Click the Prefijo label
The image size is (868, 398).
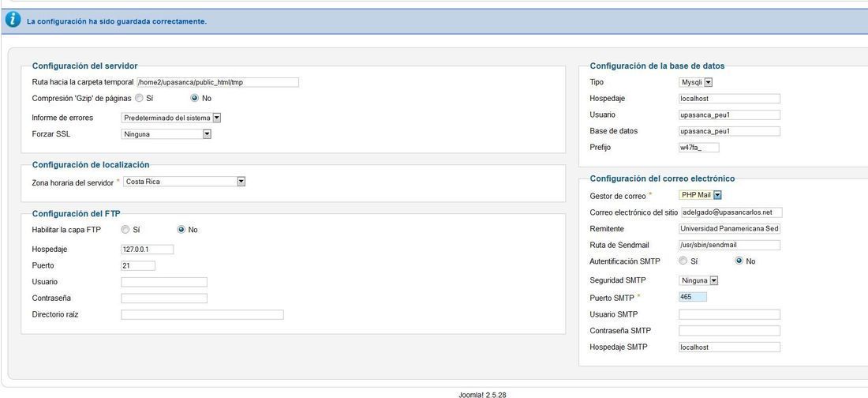click(600, 148)
